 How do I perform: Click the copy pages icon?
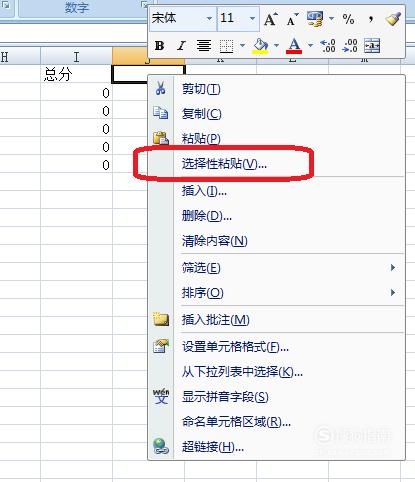pyautogui.click(x=161, y=113)
